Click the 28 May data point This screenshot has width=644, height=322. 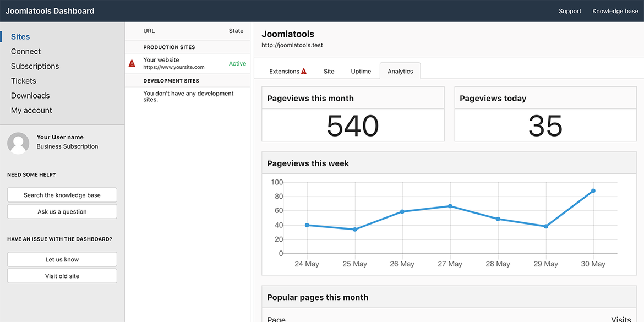pos(498,219)
